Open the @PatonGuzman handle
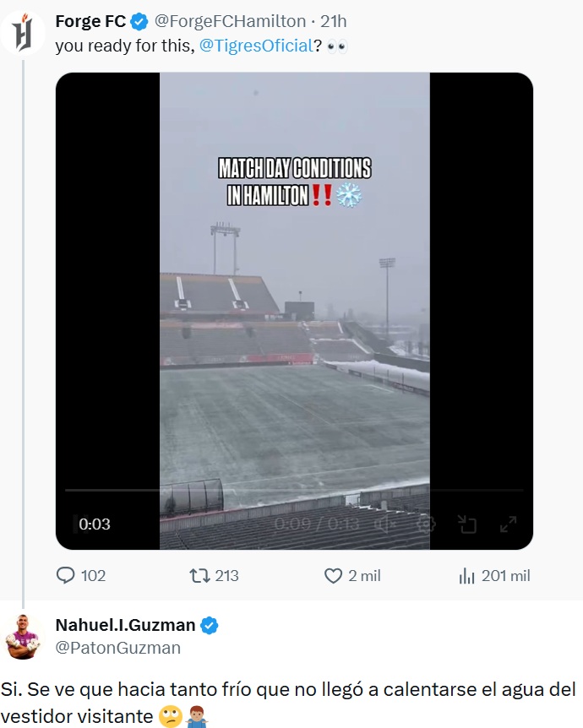The image size is (583, 728). (118, 648)
